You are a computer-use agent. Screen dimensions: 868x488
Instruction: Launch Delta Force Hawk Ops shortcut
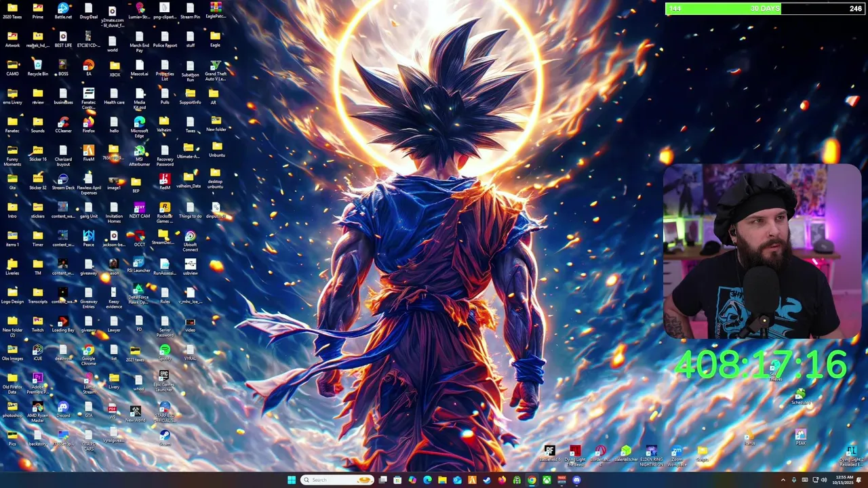click(138, 293)
